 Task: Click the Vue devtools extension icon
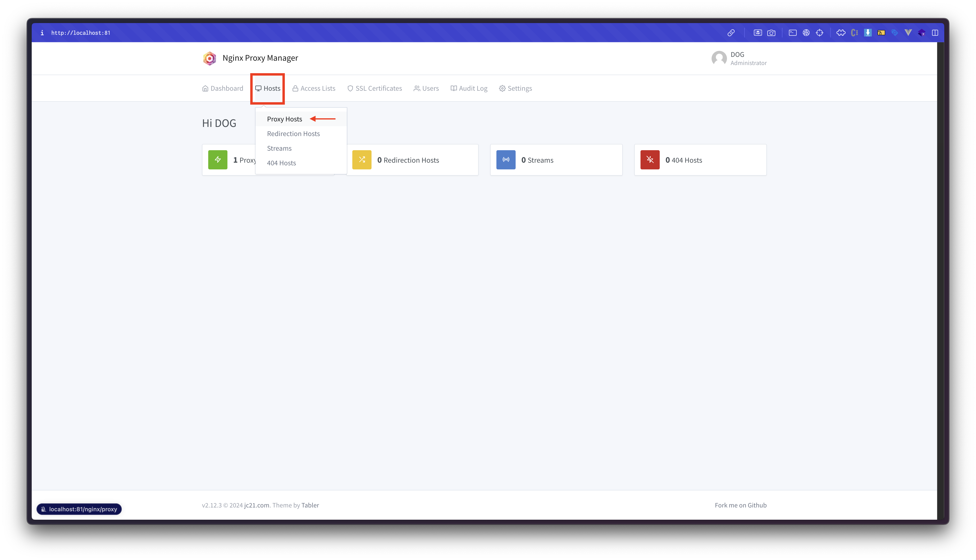[x=908, y=33]
